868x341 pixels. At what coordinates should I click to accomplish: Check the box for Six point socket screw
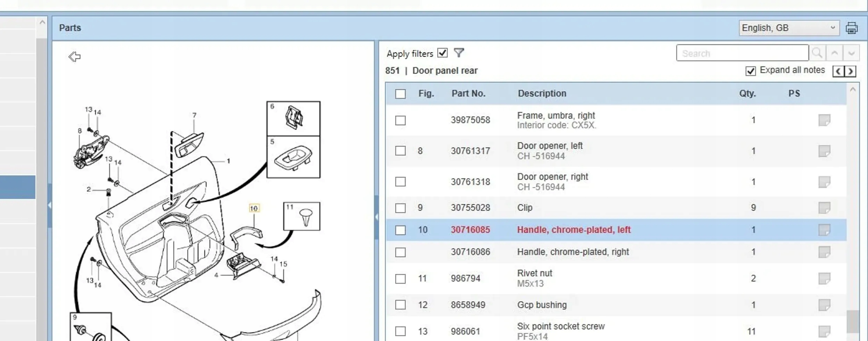pos(400,331)
